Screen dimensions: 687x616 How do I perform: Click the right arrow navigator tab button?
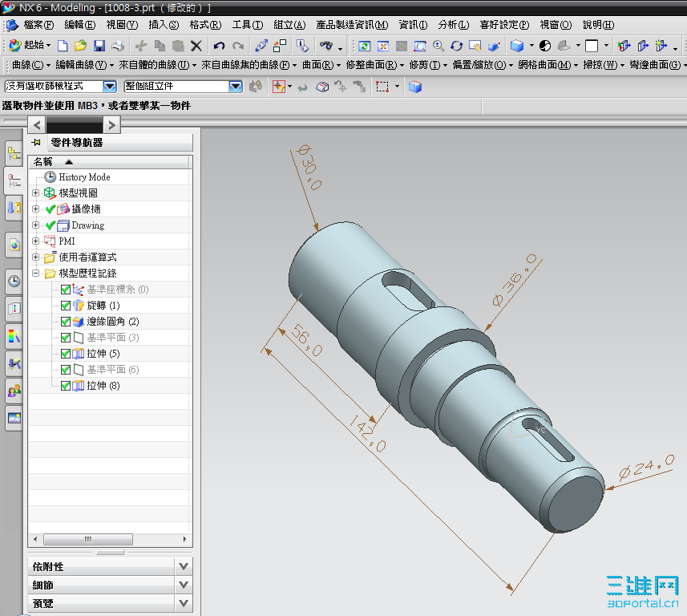pyautogui.click(x=111, y=125)
